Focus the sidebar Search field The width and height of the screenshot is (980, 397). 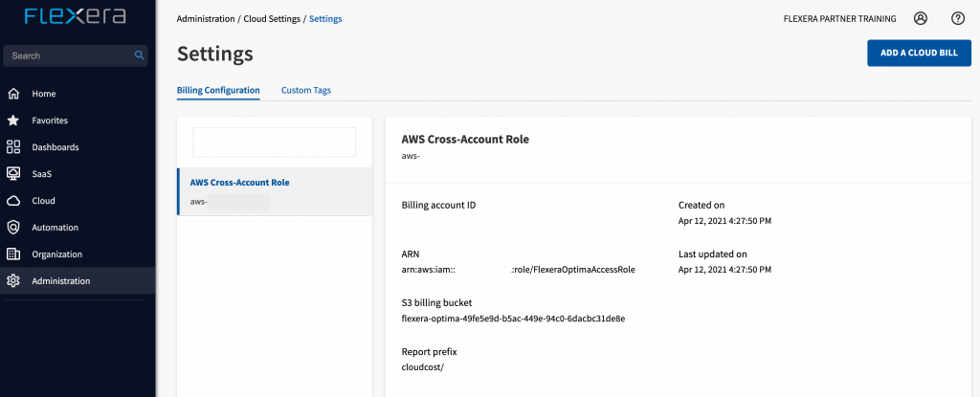click(76, 55)
